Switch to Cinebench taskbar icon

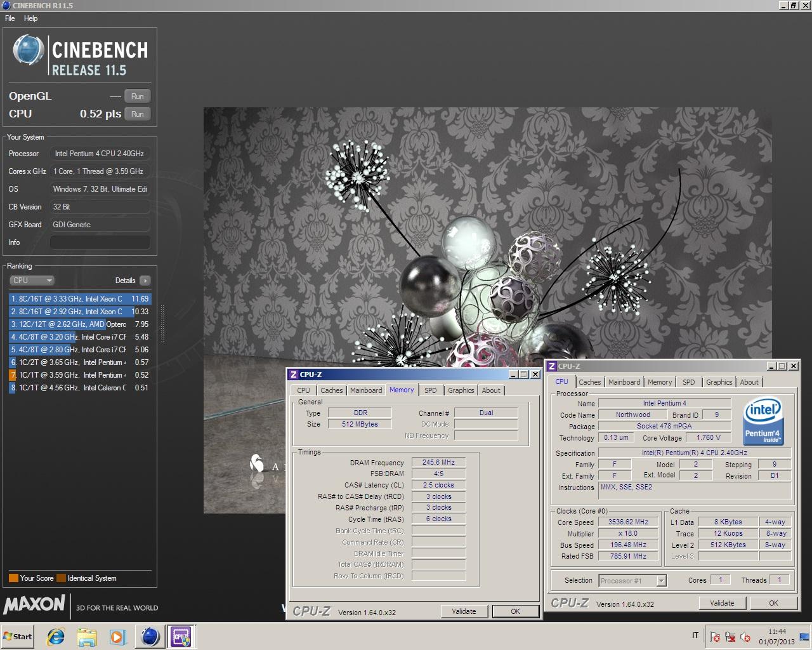click(x=150, y=637)
